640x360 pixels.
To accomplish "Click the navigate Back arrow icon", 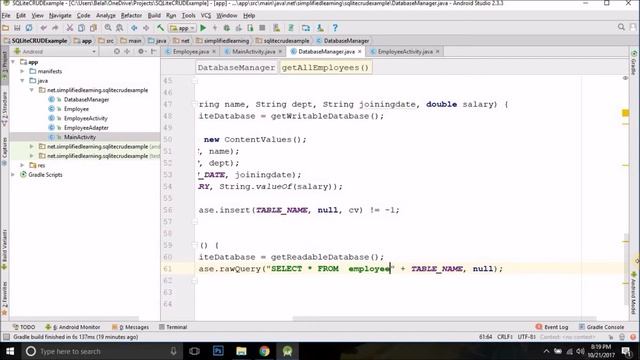I will pyautogui.click(x=134, y=28).
